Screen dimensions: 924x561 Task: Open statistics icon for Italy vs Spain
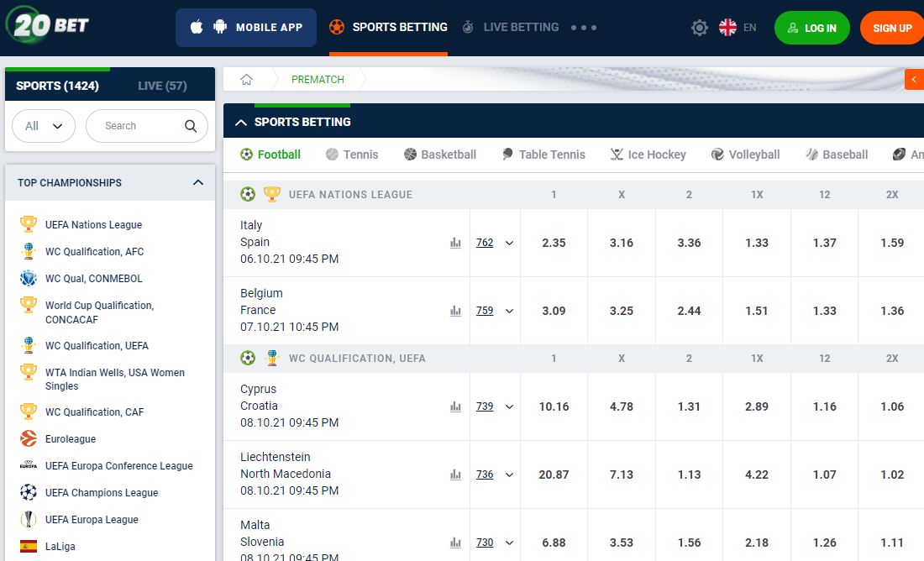(x=455, y=243)
